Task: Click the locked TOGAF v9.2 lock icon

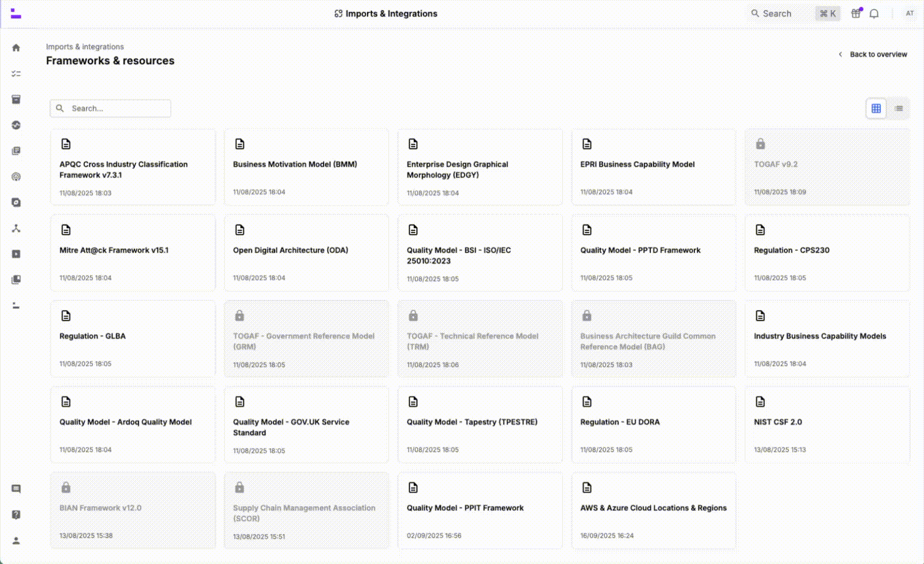Action: [760, 144]
